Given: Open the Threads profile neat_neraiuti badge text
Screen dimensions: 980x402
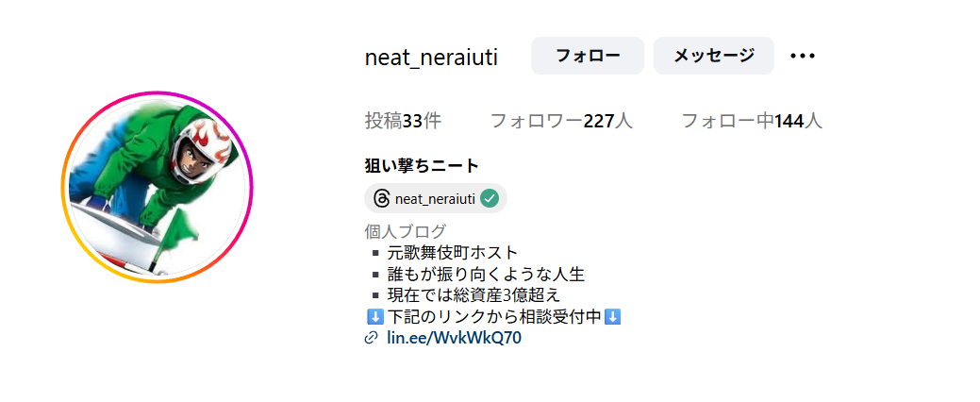Looking at the screenshot, I should point(436,199).
